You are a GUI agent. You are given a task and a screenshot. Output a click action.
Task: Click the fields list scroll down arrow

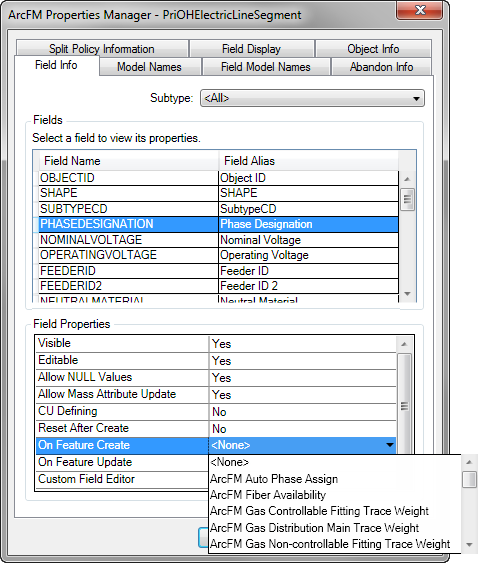407,294
